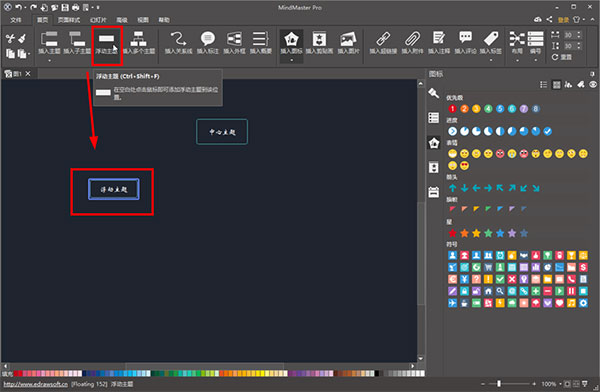
Task: Click the Reset button beside spacing fields
Action: (x=562, y=57)
